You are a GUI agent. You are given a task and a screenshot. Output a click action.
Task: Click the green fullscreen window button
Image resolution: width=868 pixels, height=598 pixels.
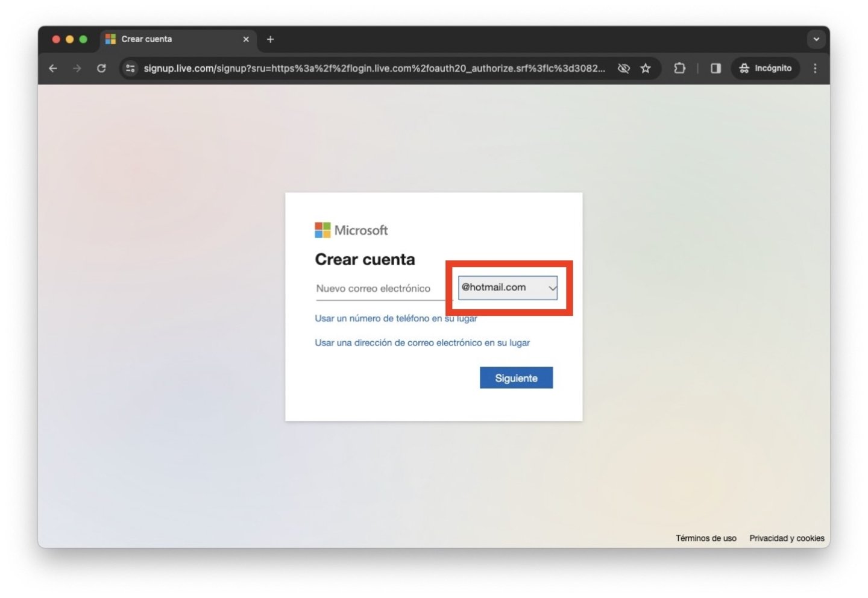[x=83, y=39]
